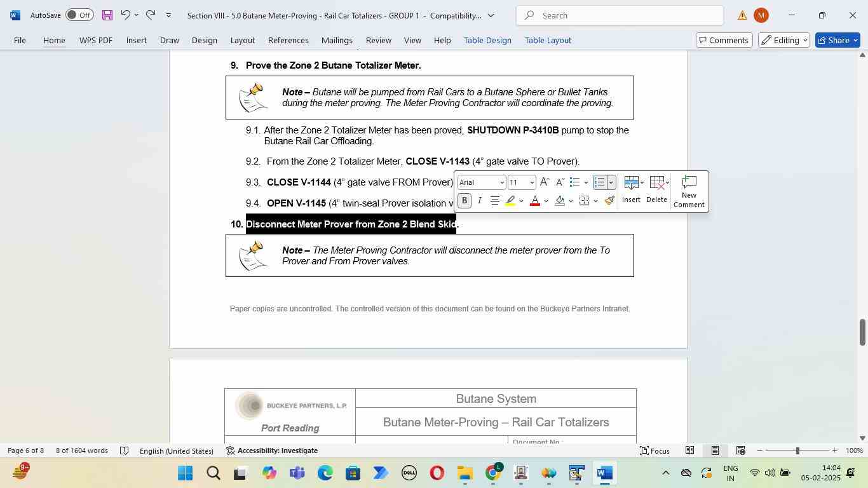Apply yellow text highlight color
This screenshot has height=488, width=868.
click(510, 201)
